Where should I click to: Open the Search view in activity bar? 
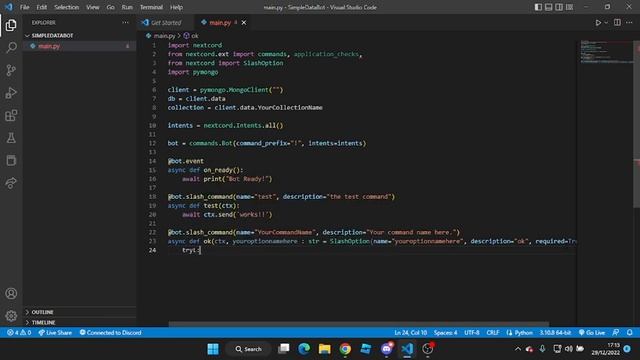11,48
